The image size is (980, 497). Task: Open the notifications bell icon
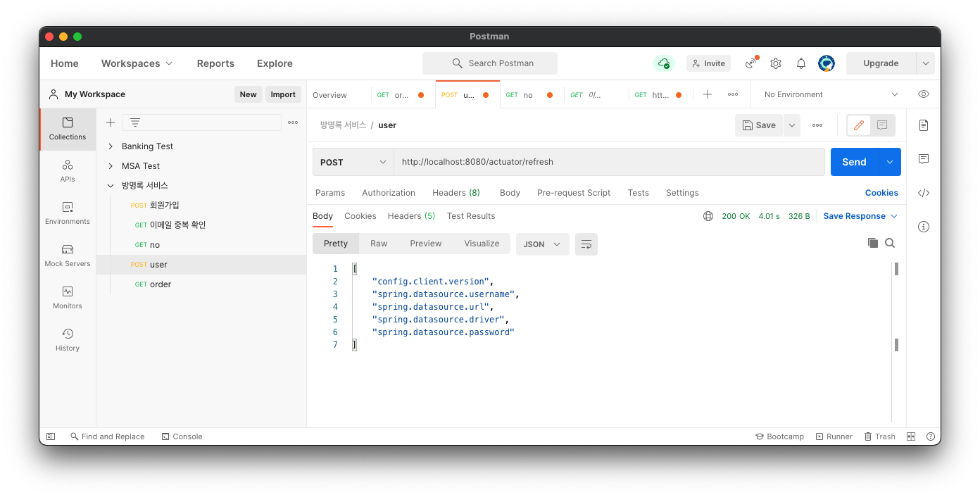coord(801,63)
